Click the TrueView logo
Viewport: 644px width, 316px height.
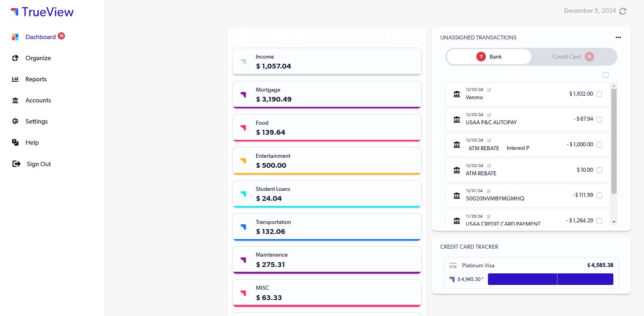tap(42, 12)
